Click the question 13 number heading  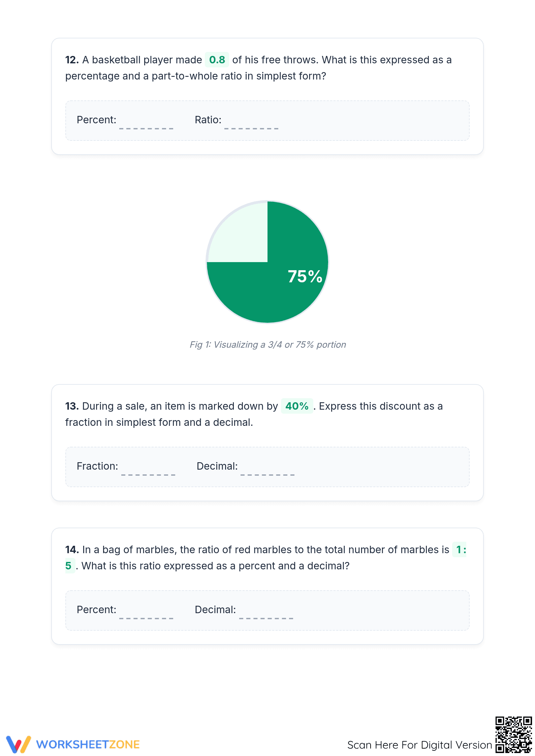point(72,406)
